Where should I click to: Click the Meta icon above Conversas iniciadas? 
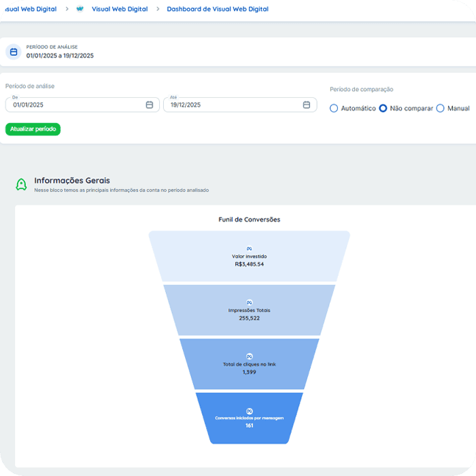(249, 411)
